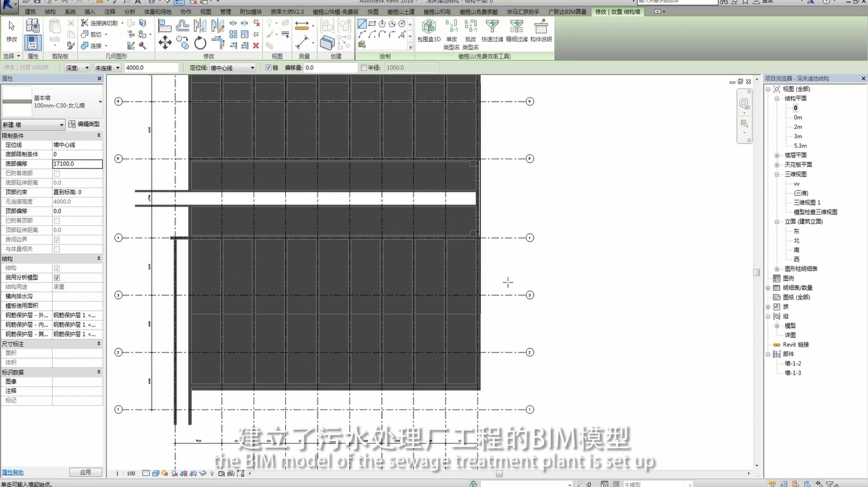Click the depth value 4000.0 field
The image size is (868, 487).
(151, 67)
